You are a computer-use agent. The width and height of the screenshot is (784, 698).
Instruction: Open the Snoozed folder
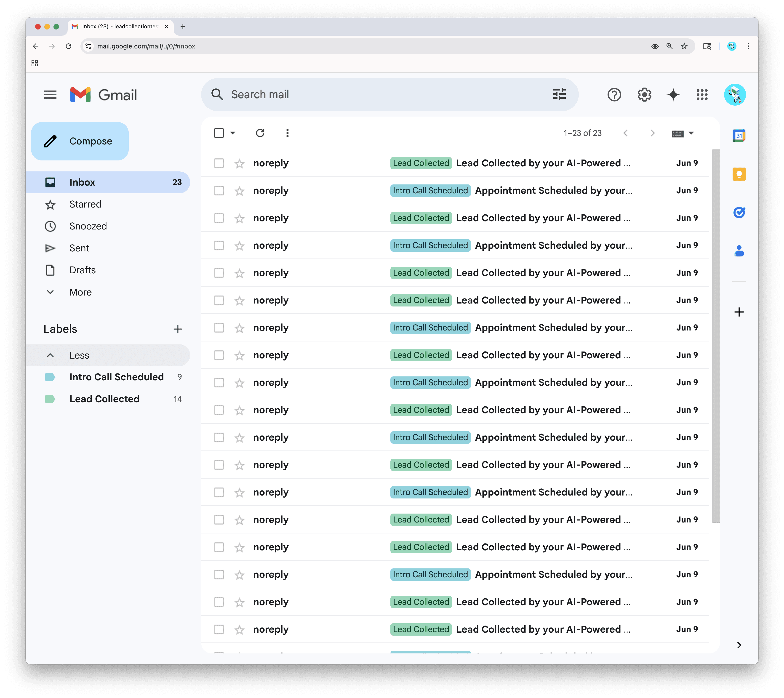(108, 226)
